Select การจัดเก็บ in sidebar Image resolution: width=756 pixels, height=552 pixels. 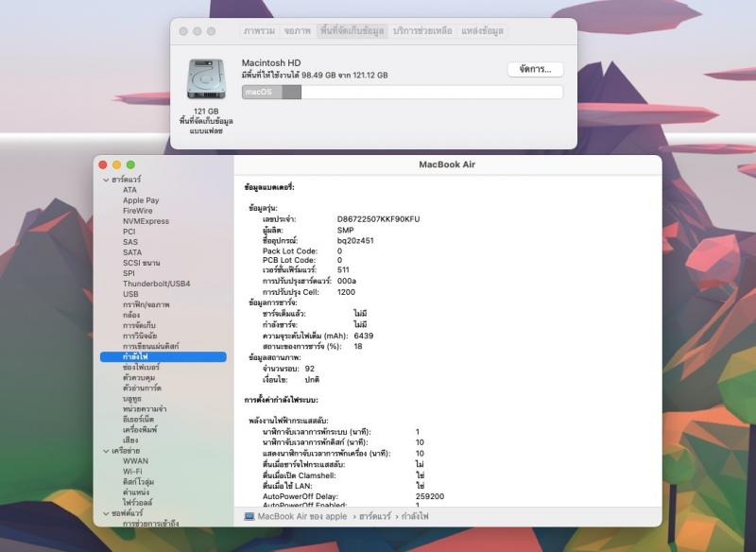point(139,325)
